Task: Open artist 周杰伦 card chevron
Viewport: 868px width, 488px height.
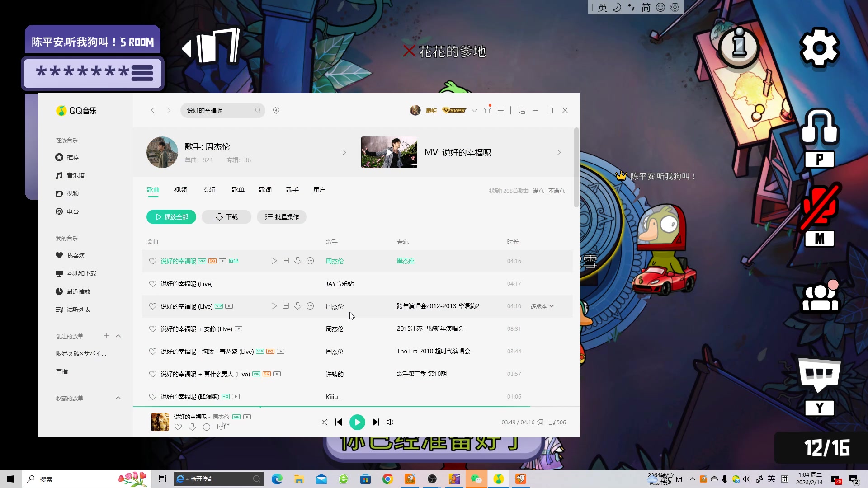Action: point(344,152)
